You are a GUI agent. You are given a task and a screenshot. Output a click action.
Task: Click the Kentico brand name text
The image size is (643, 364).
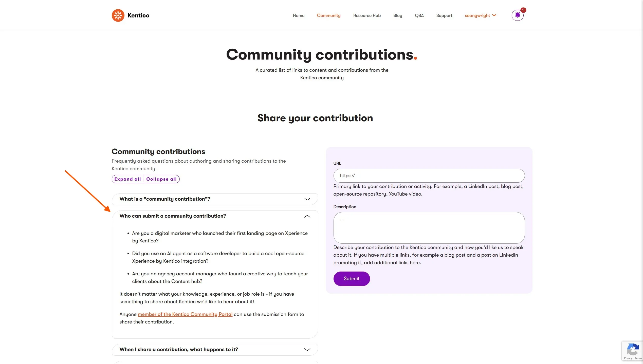[x=138, y=15]
